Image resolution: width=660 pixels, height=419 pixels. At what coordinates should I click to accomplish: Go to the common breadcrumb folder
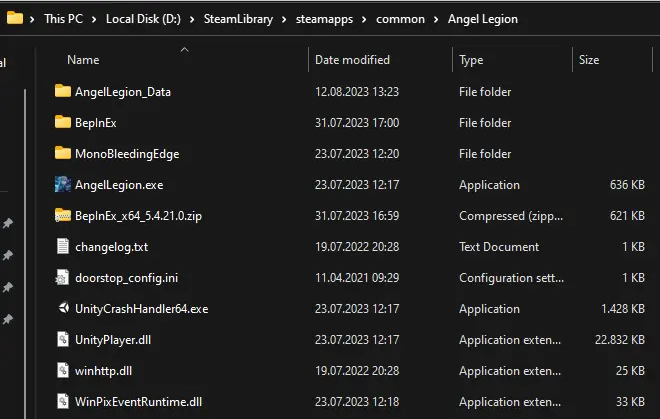[400, 19]
